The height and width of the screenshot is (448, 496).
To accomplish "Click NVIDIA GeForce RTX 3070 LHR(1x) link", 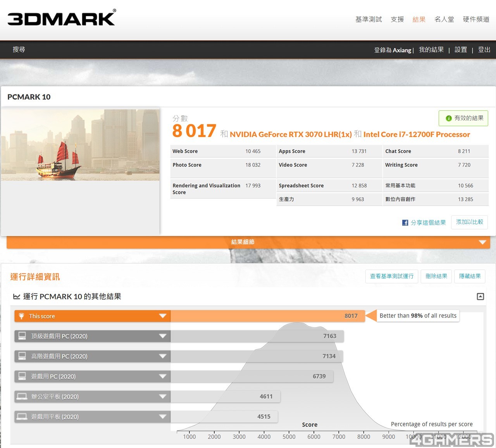I will point(291,134).
